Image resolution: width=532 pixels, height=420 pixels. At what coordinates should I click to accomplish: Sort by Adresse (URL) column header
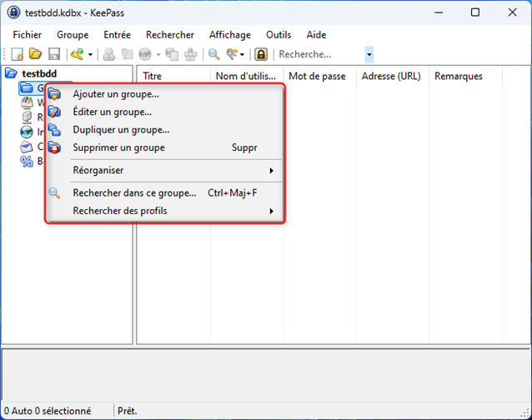pos(393,76)
